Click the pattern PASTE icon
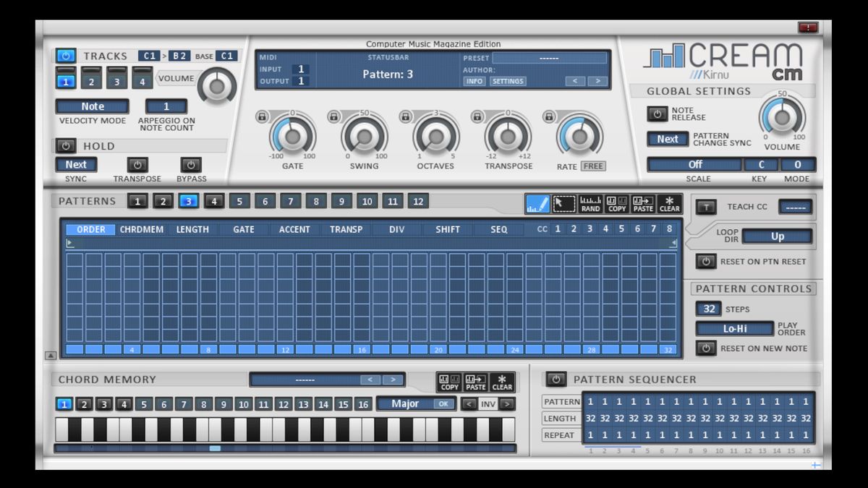The height and width of the screenshot is (488, 868). (643, 203)
